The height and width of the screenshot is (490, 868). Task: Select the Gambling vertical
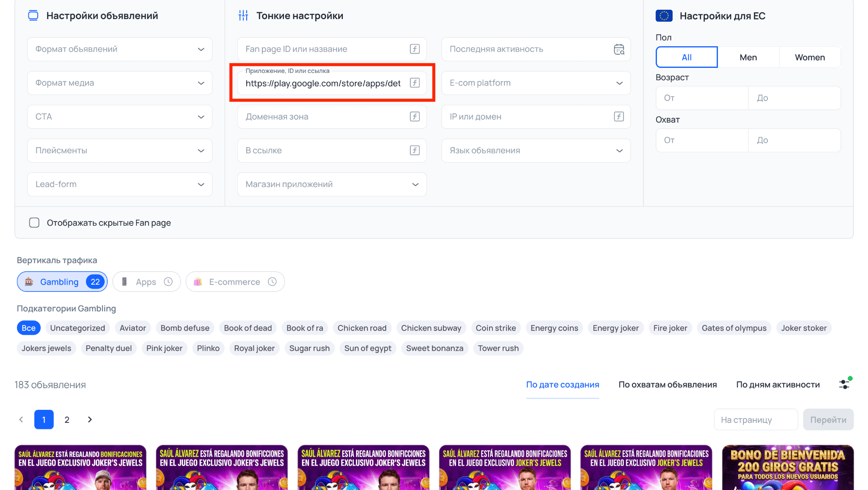[62, 282]
